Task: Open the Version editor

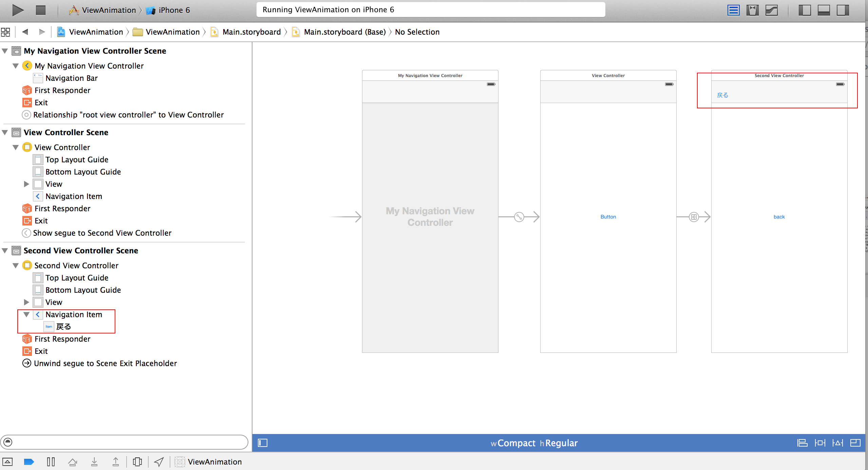Action: (771, 10)
